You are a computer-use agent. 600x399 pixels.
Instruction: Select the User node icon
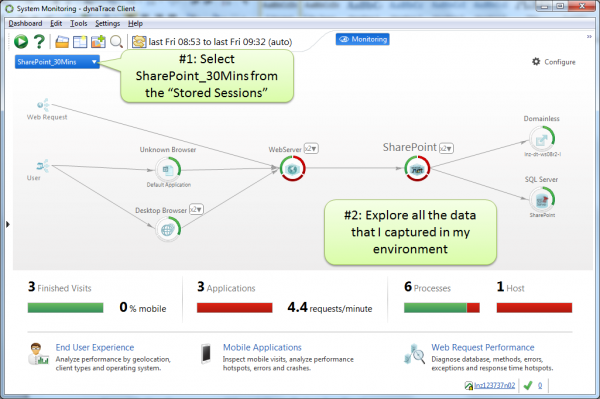pos(43,166)
